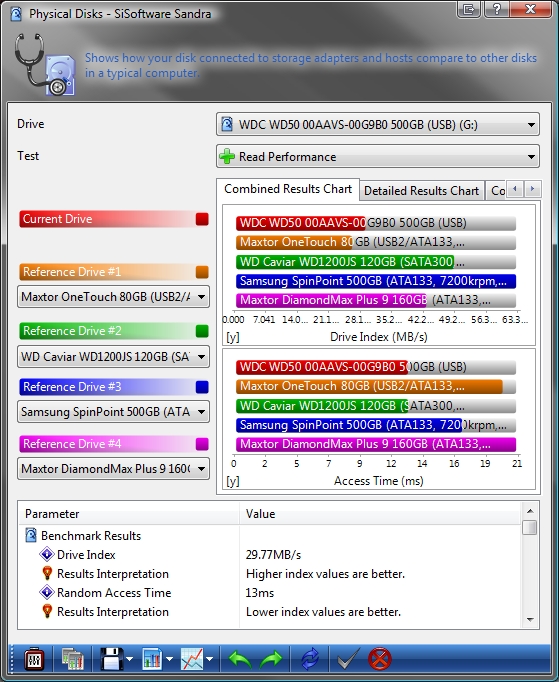Click the floppy disk save icon
559x682 pixels.
(111, 659)
